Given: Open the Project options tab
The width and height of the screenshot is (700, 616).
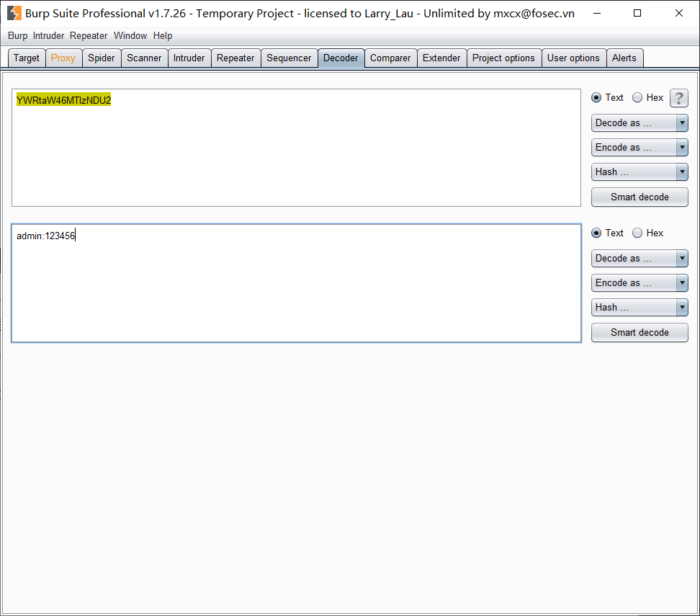Looking at the screenshot, I should pos(503,58).
